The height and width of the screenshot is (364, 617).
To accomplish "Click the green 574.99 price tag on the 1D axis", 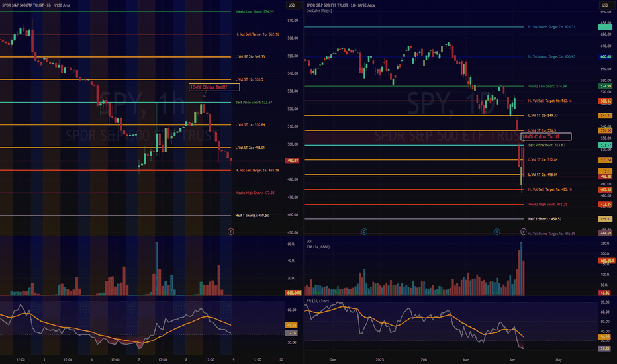I will (605, 86).
